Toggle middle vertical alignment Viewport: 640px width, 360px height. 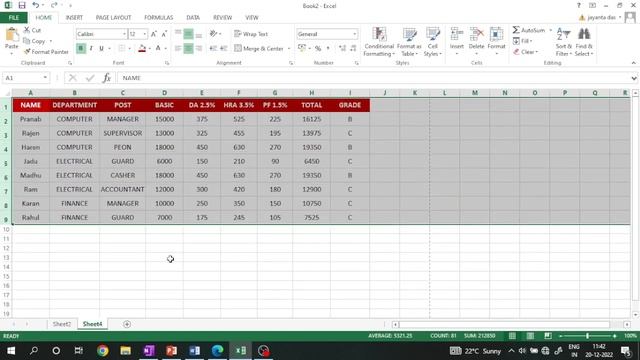click(x=188, y=34)
